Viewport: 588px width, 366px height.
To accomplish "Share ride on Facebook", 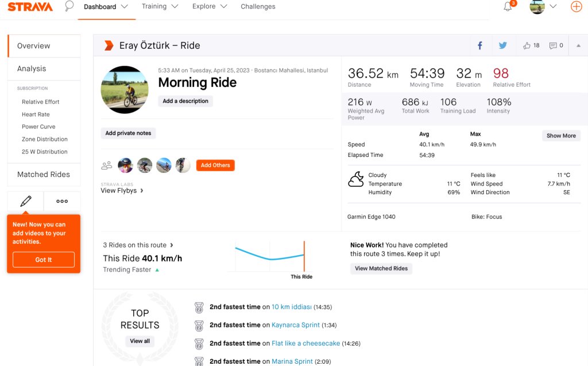I will click(480, 45).
